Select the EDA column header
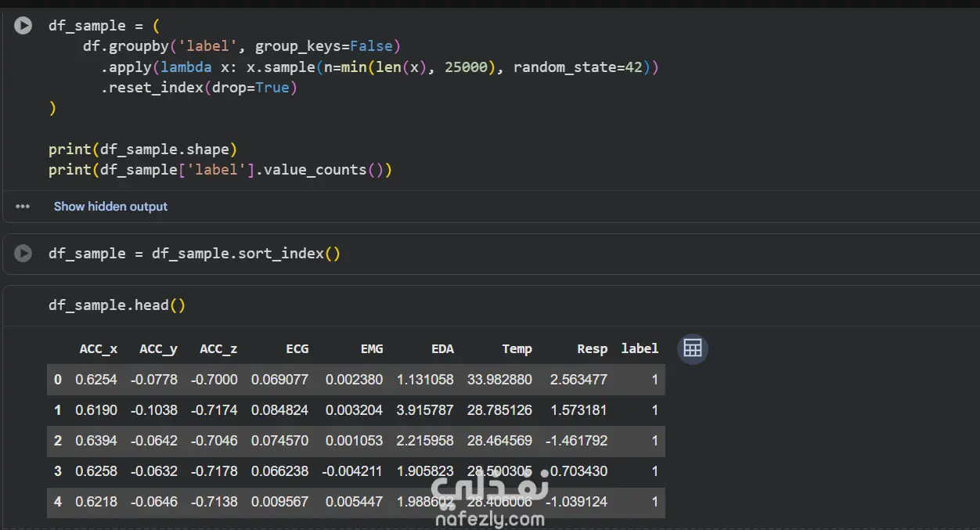Viewport: 980px width, 530px height. tap(442, 349)
